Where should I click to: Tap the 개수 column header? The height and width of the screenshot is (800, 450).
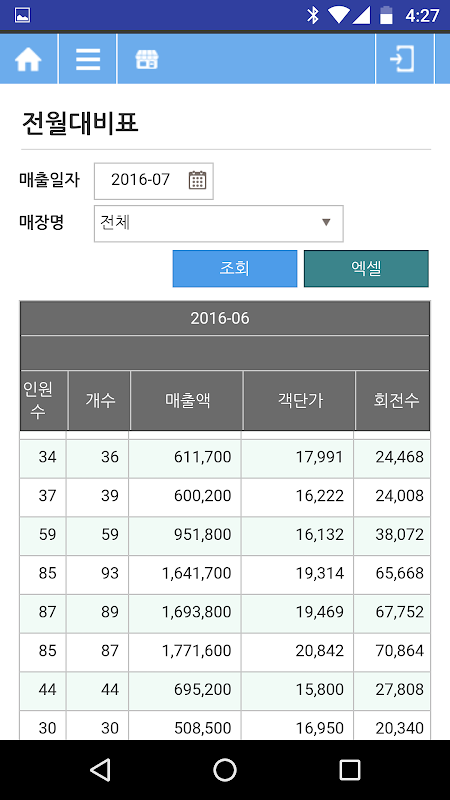click(99, 401)
